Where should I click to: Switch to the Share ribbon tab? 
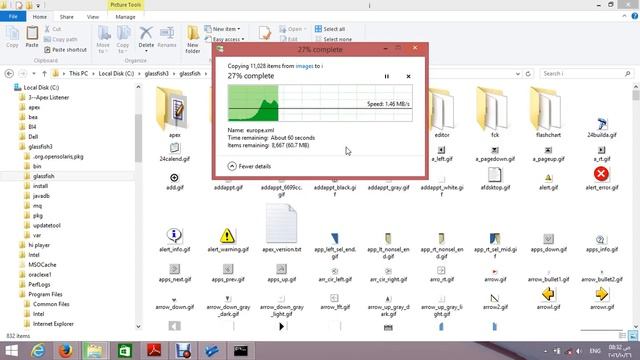tap(67, 17)
